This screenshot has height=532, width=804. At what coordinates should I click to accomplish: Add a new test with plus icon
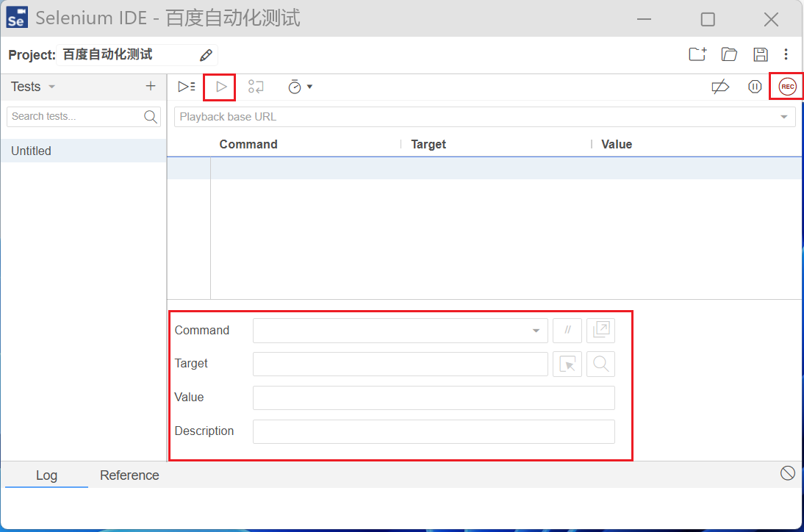pos(151,86)
